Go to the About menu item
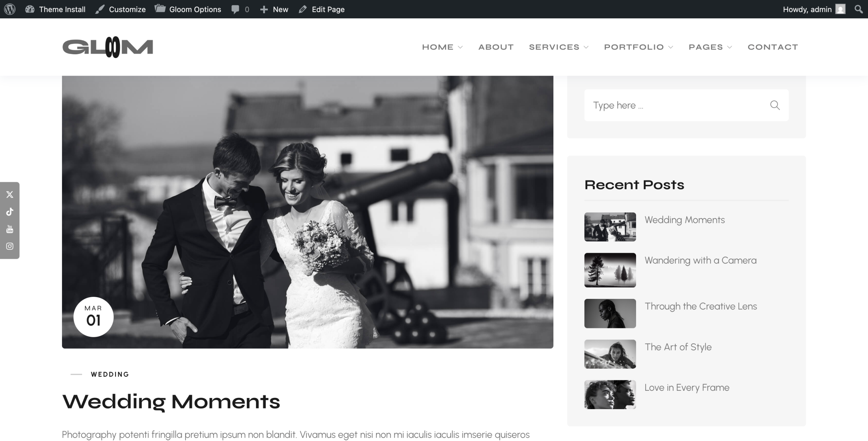The width and height of the screenshot is (868, 441). (496, 47)
